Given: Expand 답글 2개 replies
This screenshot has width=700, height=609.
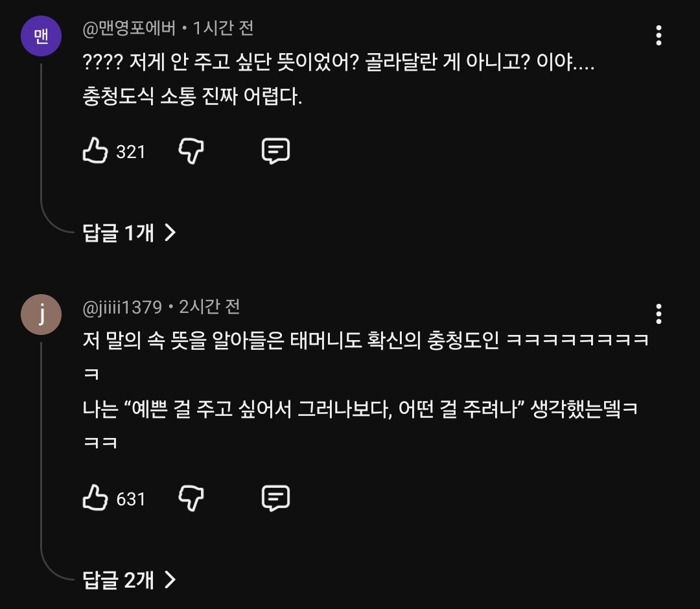Looking at the screenshot, I should click(129, 580).
